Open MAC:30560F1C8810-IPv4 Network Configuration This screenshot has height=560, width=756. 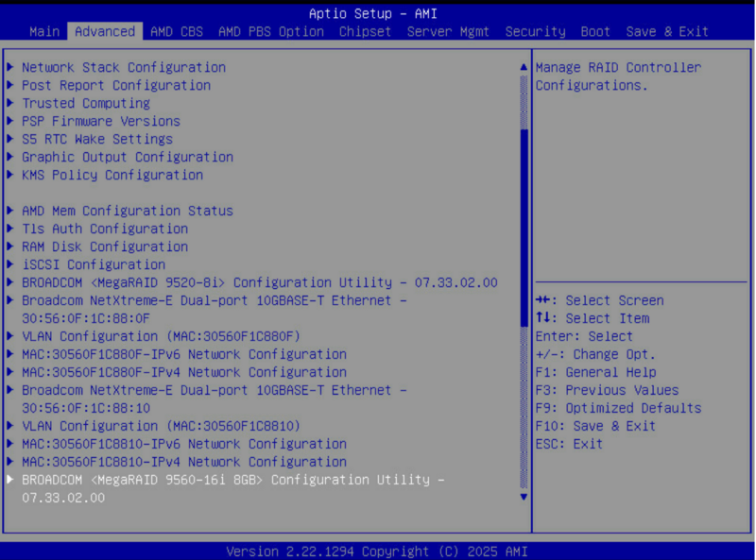click(x=183, y=462)
